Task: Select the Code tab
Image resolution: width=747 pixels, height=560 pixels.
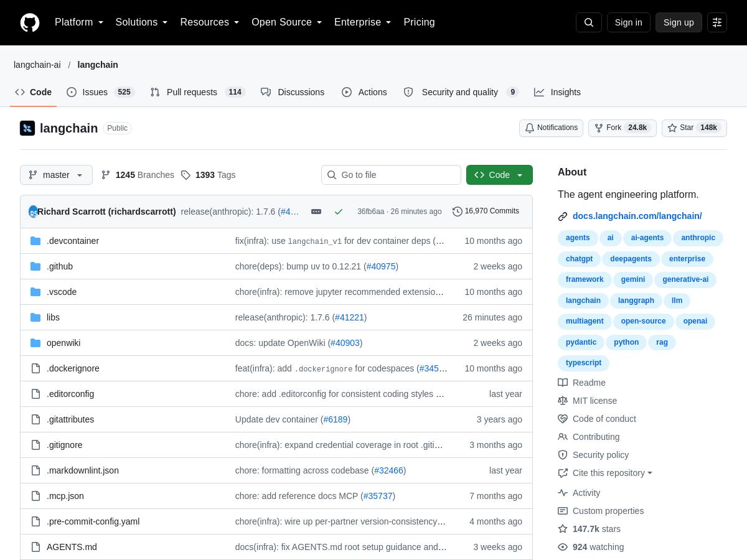Action: coord(34,92)
